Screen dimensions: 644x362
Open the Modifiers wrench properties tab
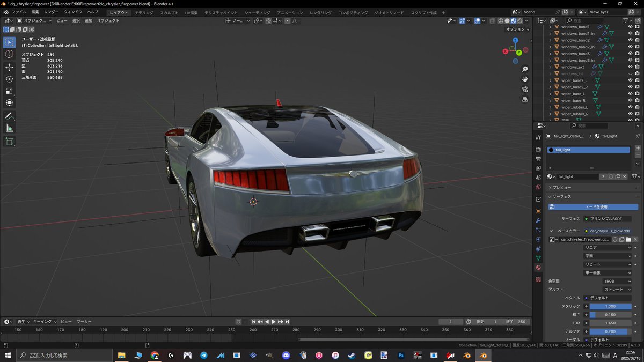click(538, 220)
